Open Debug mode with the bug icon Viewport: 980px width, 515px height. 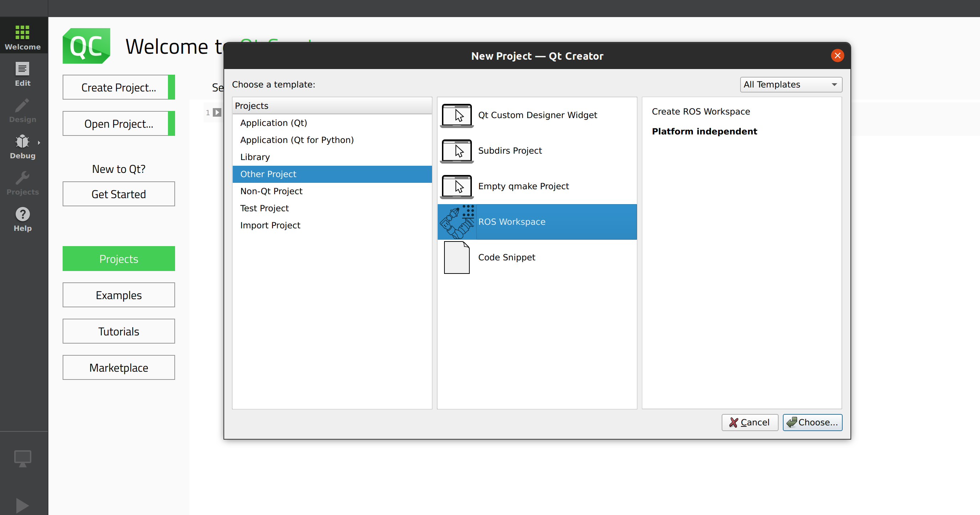[x=22, y=142]
